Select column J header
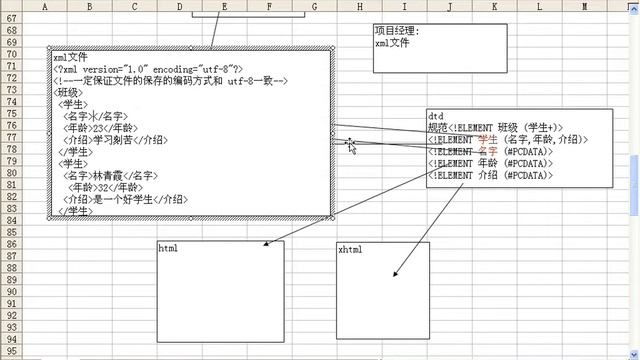This screenshot has height=360, width=640. click(449, 6)
